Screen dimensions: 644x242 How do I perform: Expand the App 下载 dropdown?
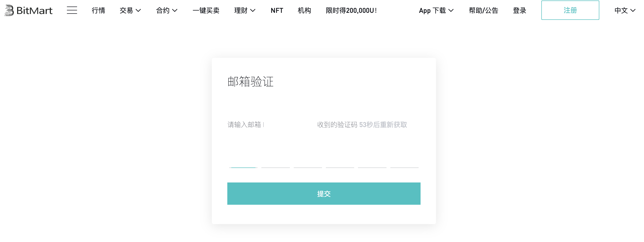point(436,10)
